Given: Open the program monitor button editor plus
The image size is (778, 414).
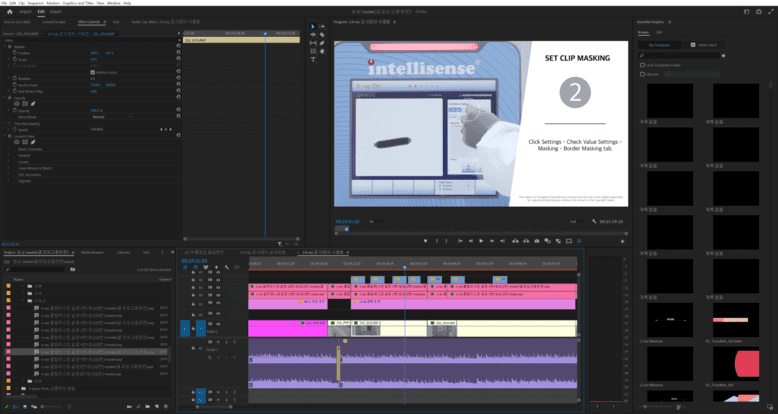Looking at the screenshot, I should coord(622,241).
